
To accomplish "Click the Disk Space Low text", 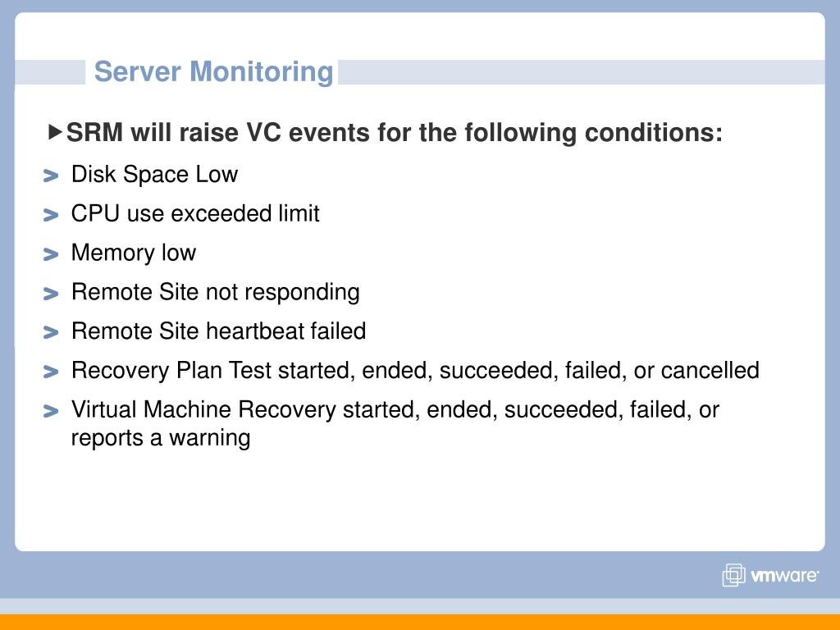I will [154, 175].
